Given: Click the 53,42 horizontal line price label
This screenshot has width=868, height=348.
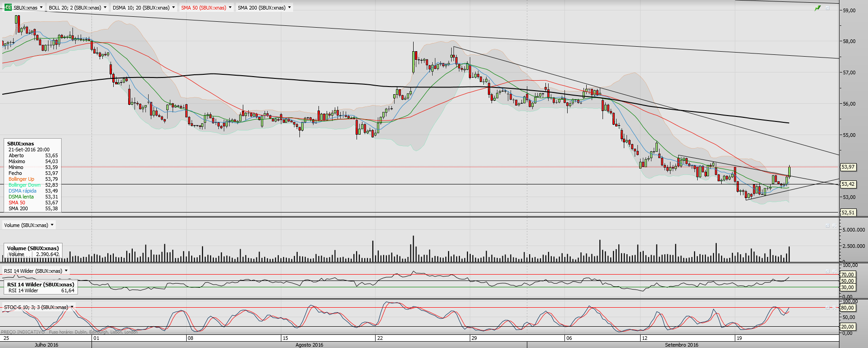Looking at the screenshot, I should [848, 184].
